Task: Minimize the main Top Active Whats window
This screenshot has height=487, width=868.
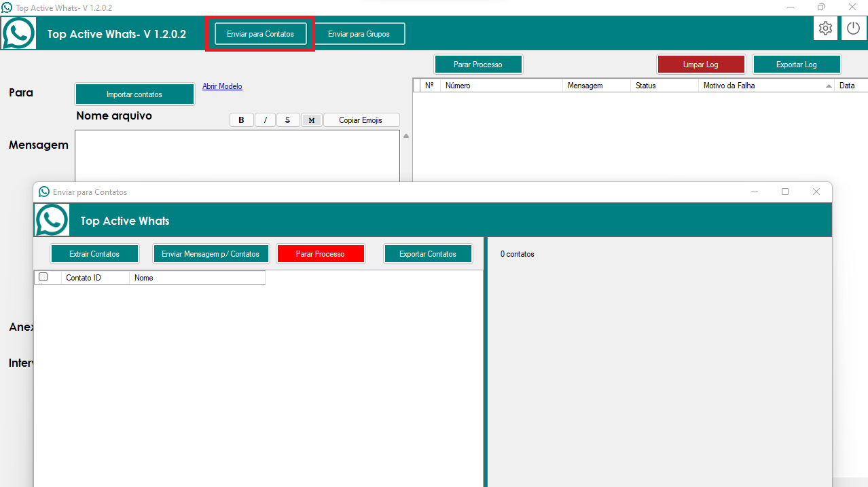Action: (x=791, y=7)
